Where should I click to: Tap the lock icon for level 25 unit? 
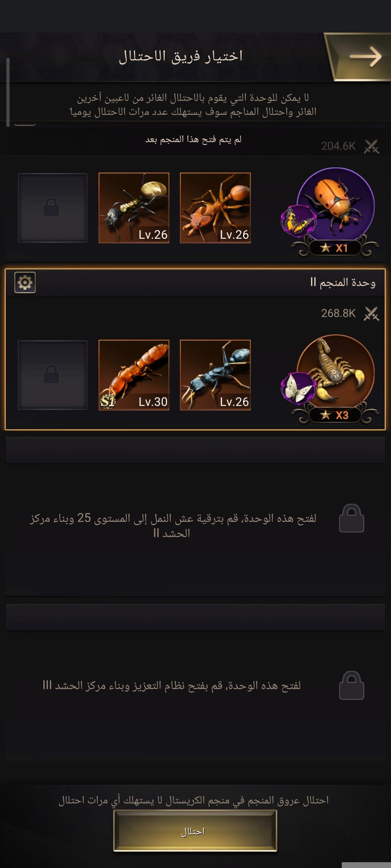pos(352,518)
